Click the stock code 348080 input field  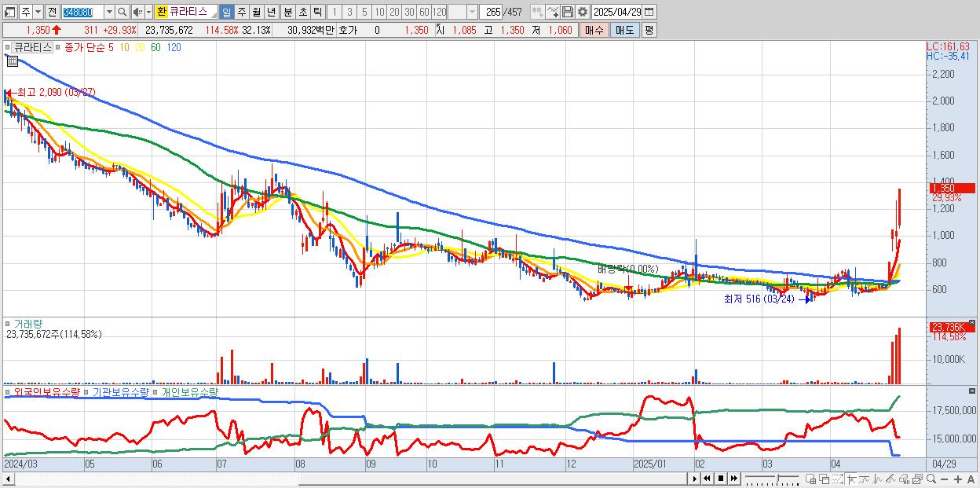82,12
